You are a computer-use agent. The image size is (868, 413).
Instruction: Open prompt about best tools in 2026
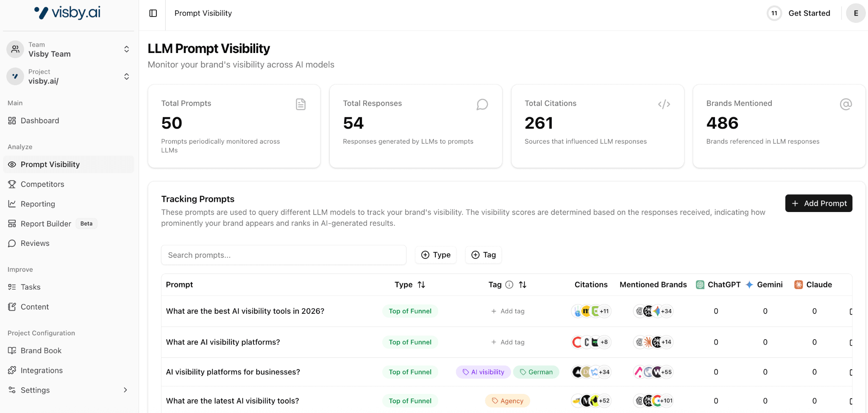[245, 311]
